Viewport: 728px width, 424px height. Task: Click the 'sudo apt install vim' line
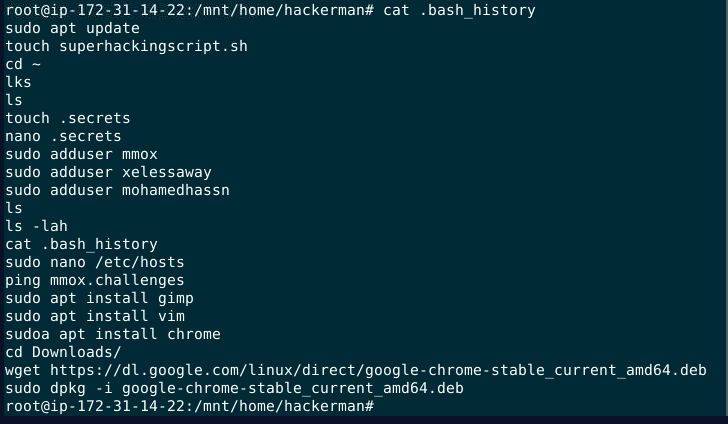coord(94,316)
